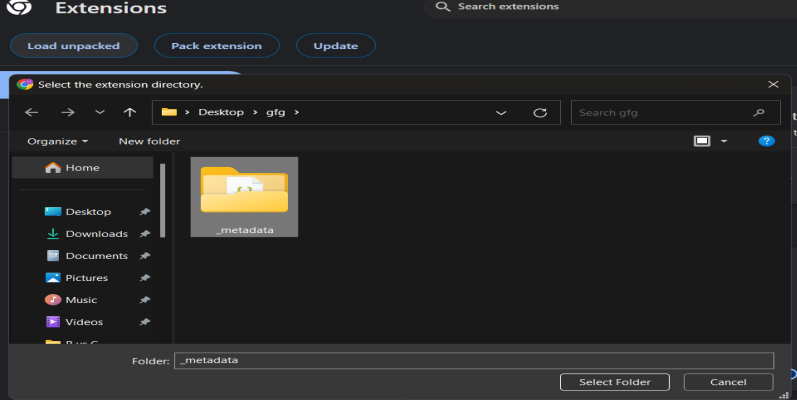Go forward with the right arrow
The width and height of the screenshot is (797, 402).
tap(68, 112)
